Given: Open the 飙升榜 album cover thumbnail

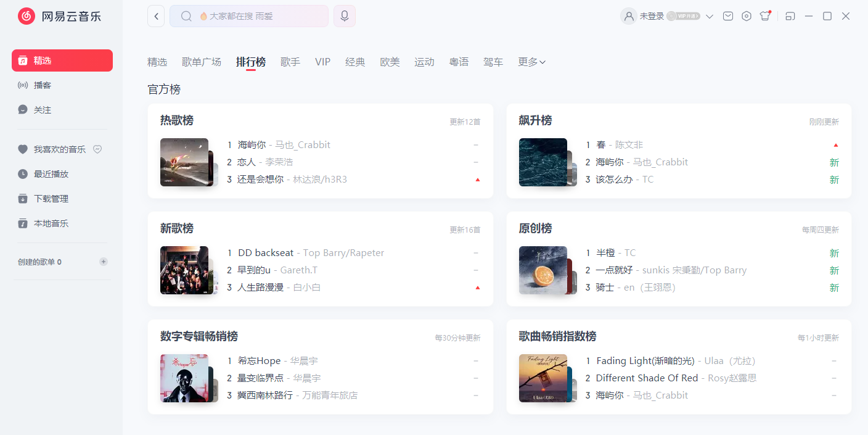Looking at the screenshot, I should [x=543, y=162].
